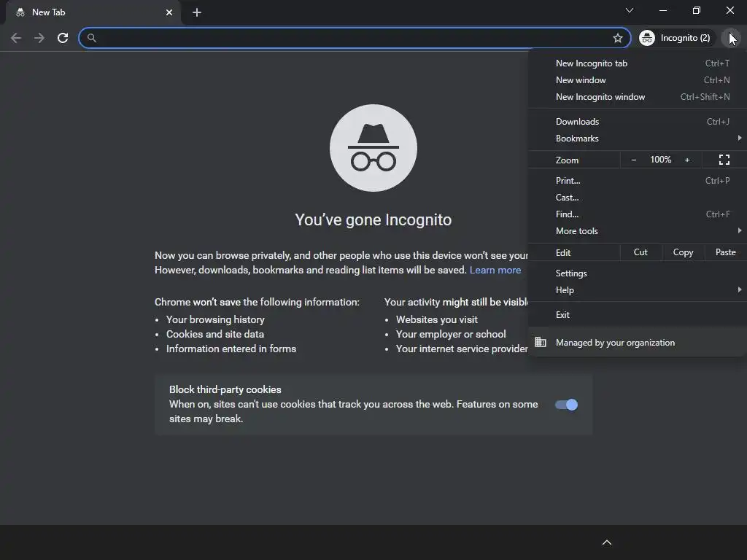Expand hidden tray icons chevron at bottom
The height and width of the screenshot is (560, 747).
(x=607, y=542)
